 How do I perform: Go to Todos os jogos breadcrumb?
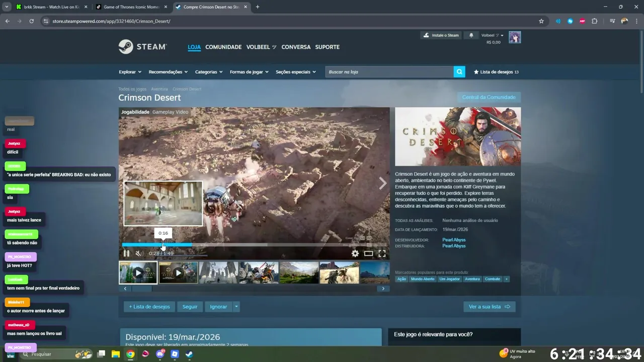(132, 89)
